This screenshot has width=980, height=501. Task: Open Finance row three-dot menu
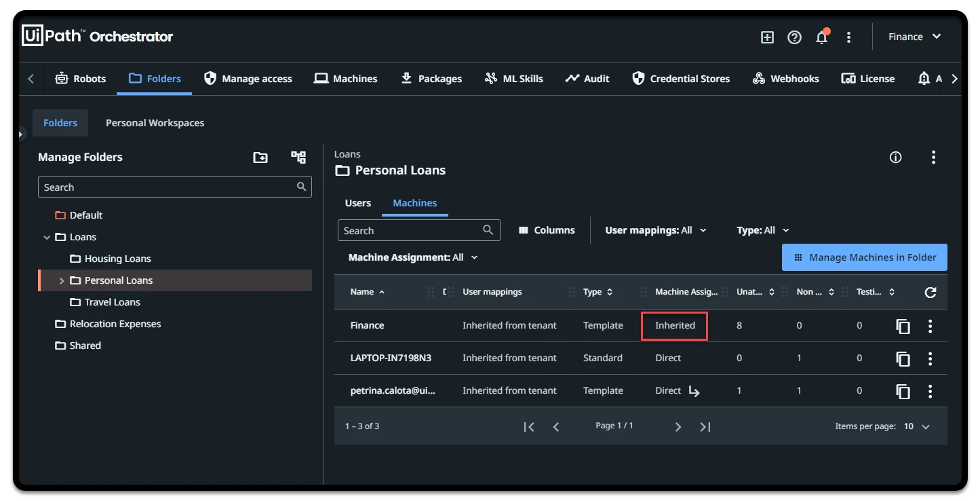click(930, 326)
